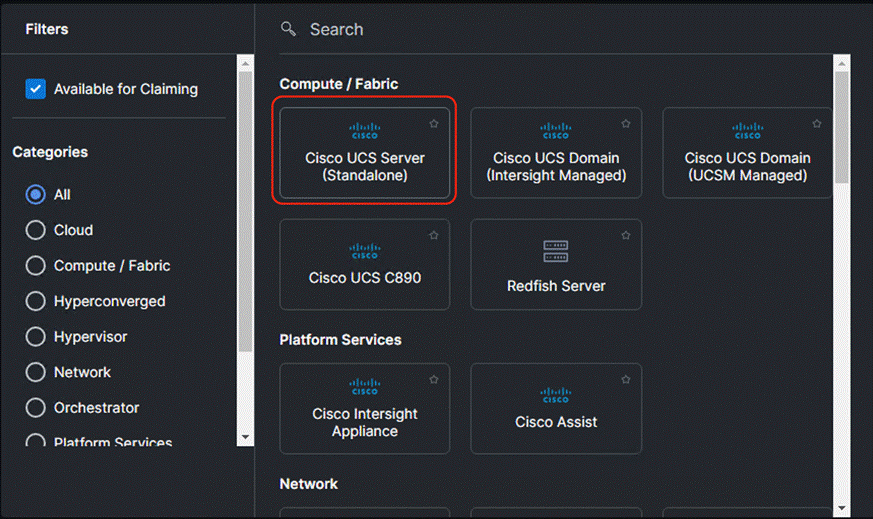The width and height of the screenshot is (873, 519).
Task: Choose Cisco UCS C890 target
Action: pos(365,264)
